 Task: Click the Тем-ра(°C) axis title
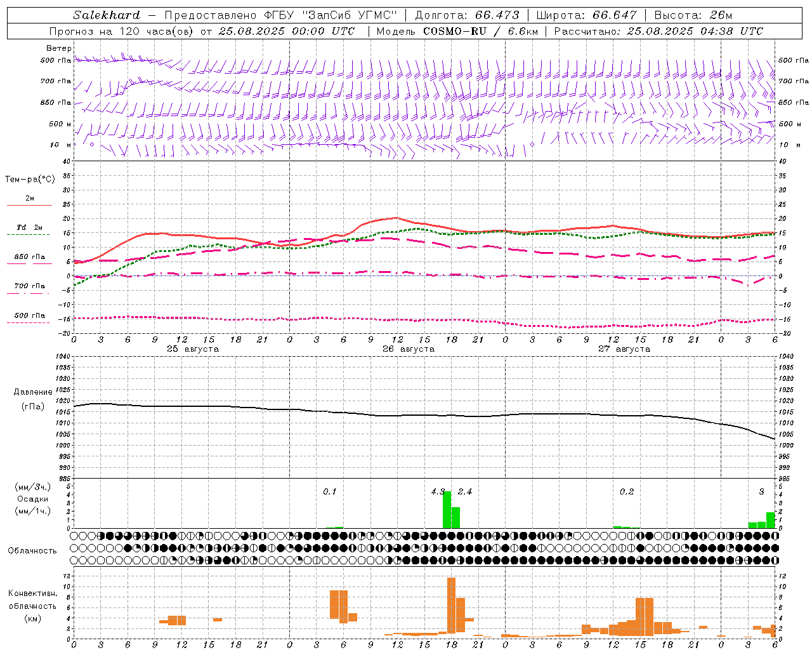[x=30, y=180]
